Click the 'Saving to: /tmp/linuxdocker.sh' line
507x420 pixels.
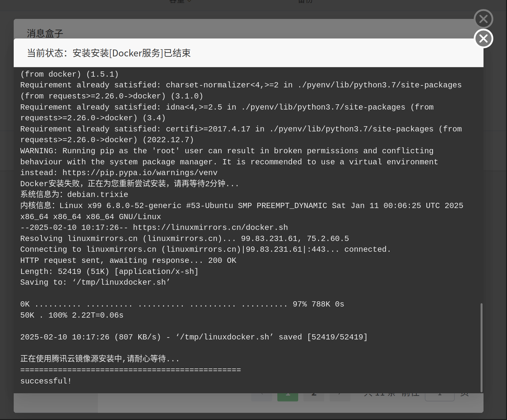click(x=95, y=282)
